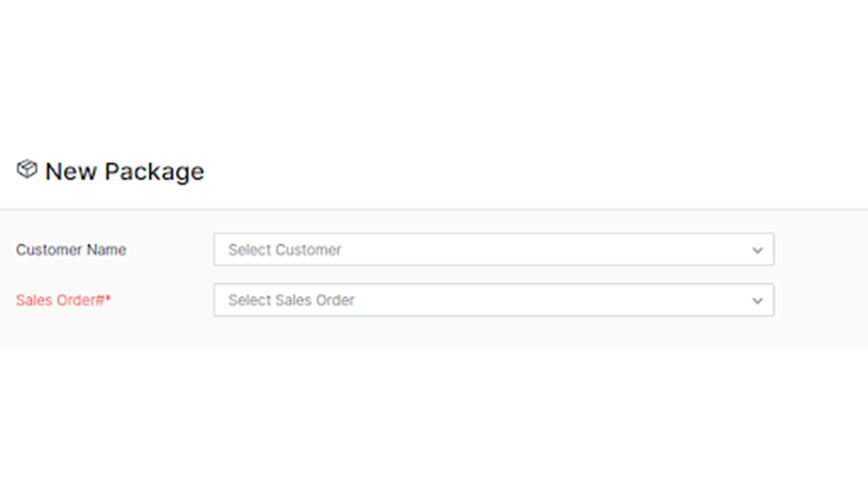Focus the Customer Name field
868x488 pixels.
493,249
